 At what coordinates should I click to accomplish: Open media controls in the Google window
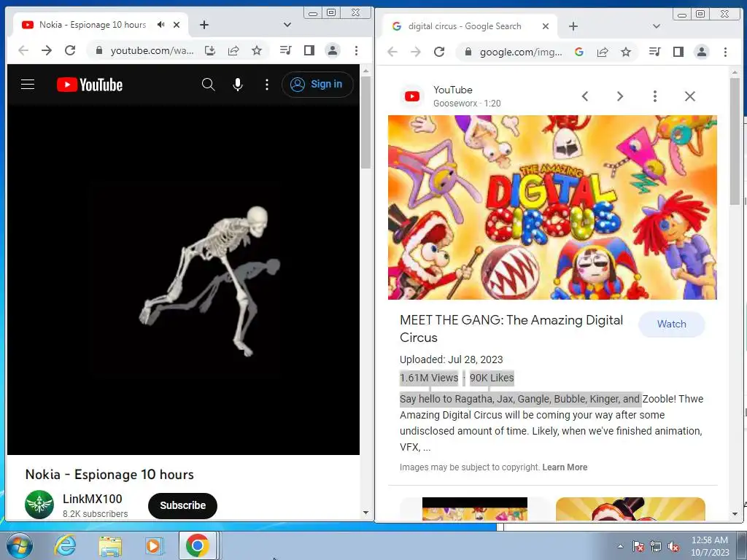coord(655,52)
